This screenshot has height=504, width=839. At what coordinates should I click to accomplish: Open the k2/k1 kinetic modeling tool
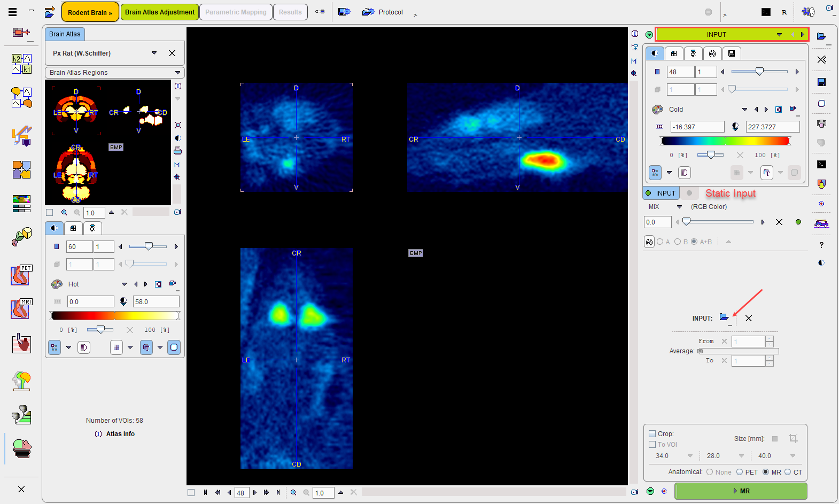click(21, 64)
